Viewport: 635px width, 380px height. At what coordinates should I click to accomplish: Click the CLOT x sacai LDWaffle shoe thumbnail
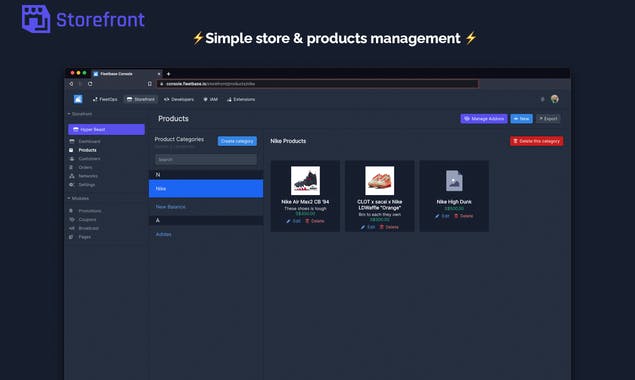click(x=379, y=181)
